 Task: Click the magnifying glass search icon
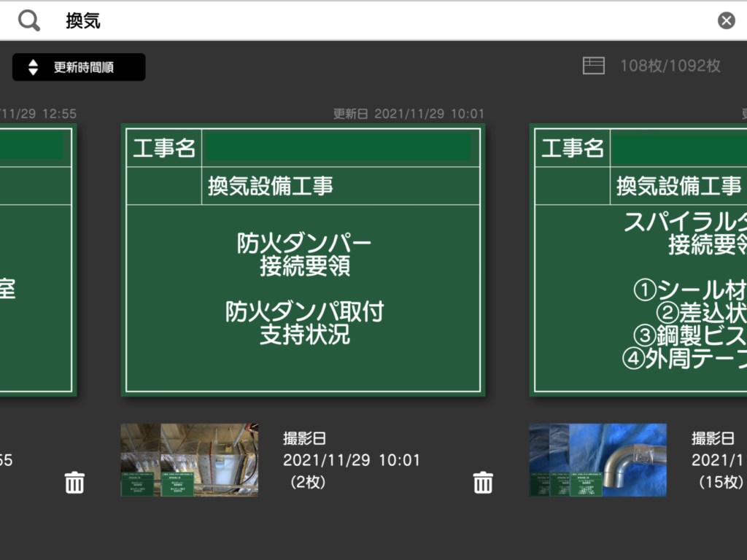28,21
